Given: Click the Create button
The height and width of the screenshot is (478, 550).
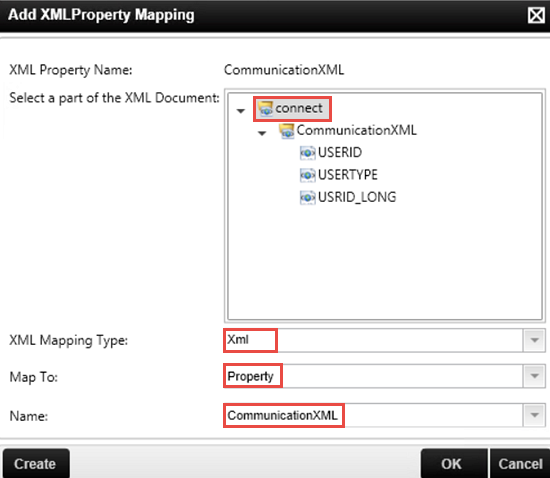Looking at the screenshot, I should click(x=36, y=464).
